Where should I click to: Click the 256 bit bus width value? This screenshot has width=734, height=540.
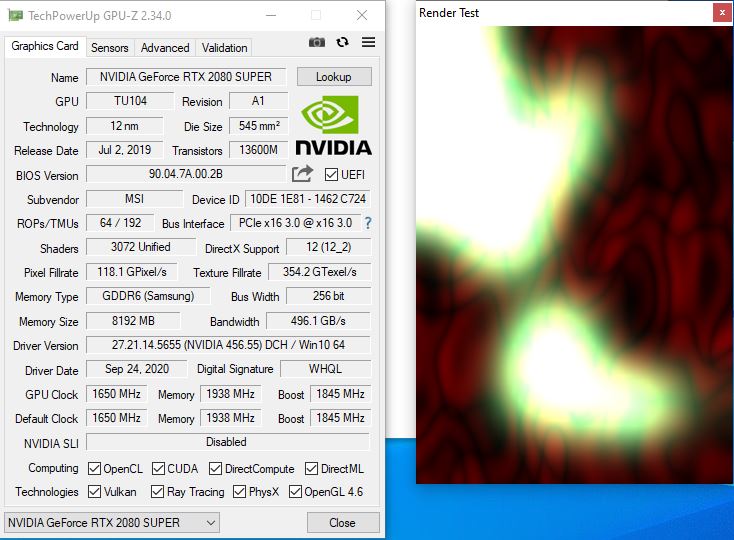click(x=329, y=296)
